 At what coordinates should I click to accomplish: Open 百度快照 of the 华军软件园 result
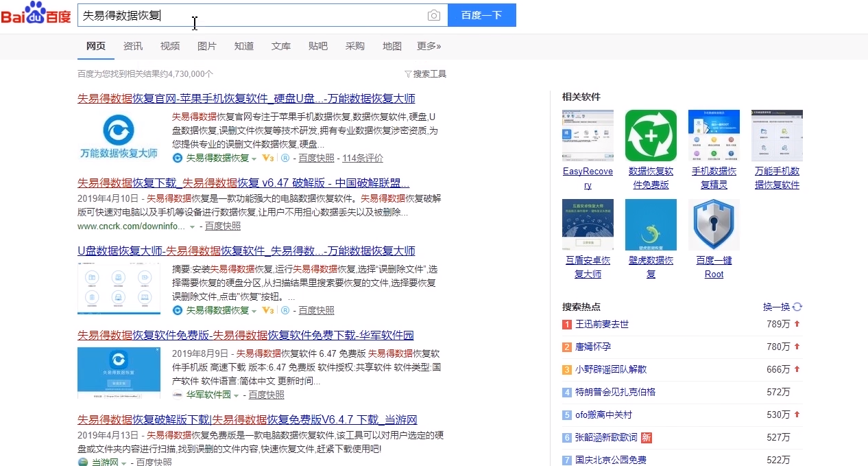pos(266,395)
